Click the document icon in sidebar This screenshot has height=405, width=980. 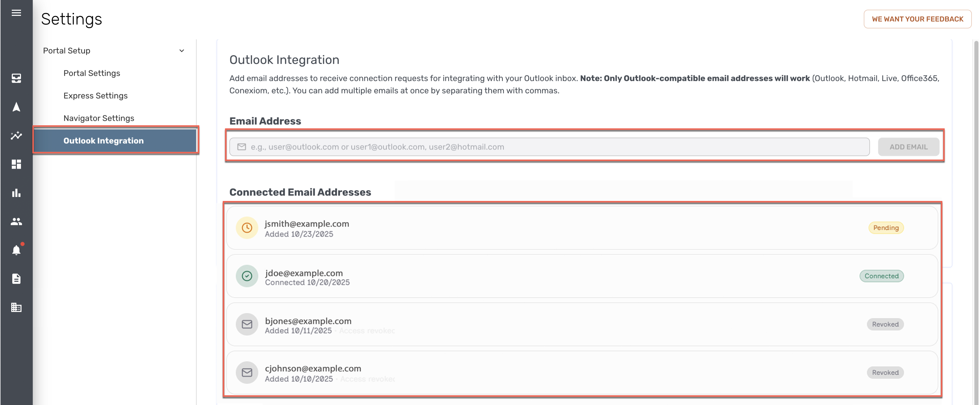[16, 279]
